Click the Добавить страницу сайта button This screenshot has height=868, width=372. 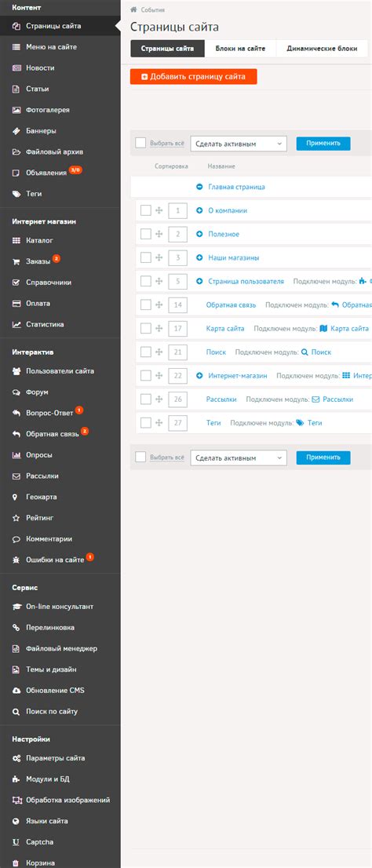tap(194, 76)
